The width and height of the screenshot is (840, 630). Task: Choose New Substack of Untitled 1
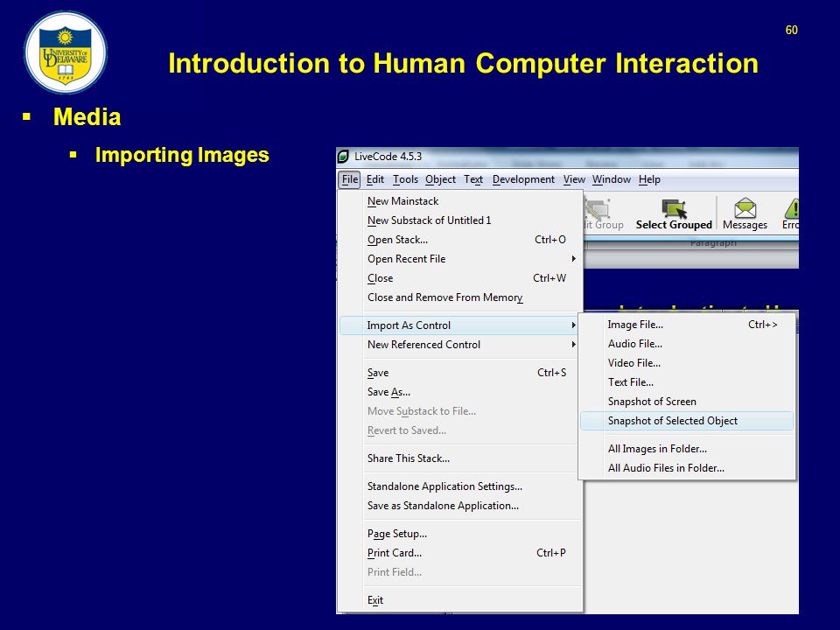(x=461, y=220)
